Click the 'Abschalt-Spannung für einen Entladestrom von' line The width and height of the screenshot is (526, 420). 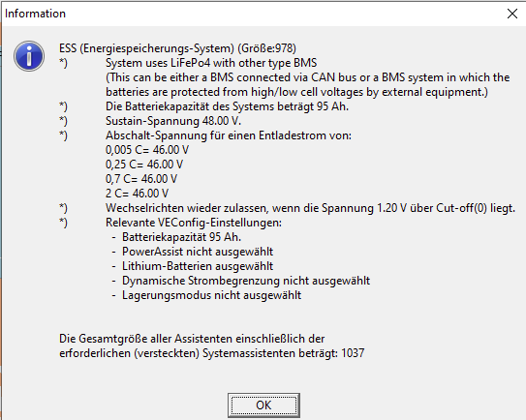pyautogui.click(x=229, y=135)
